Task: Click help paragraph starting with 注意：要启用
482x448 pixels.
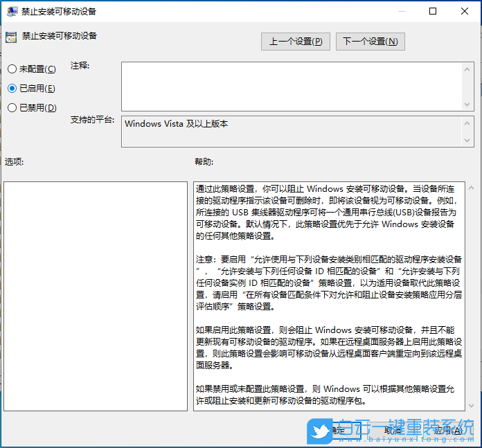Action: pos(329,283)
